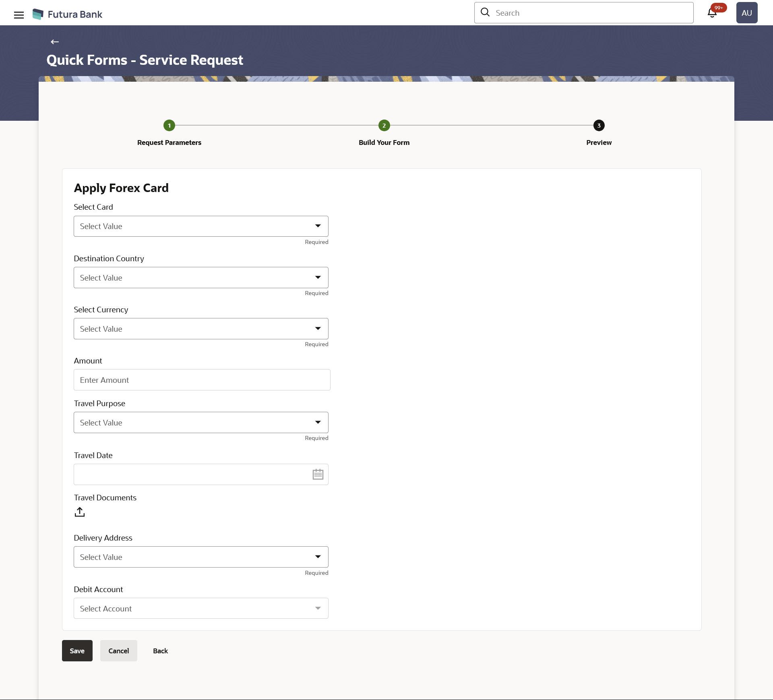Click the back arrow above page title
The height and width of the screenshot is (700, 773).
pos(55,42)
